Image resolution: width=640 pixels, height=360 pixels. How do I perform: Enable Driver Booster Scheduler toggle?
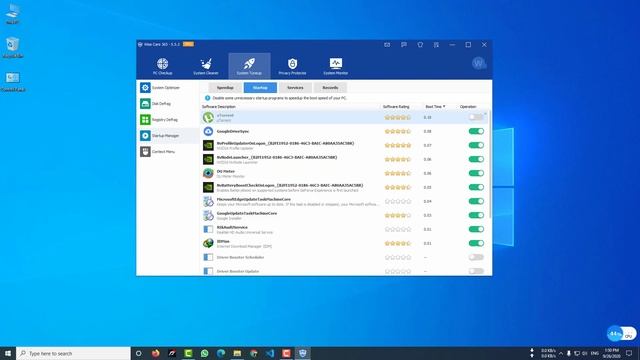tap(476, 257)
